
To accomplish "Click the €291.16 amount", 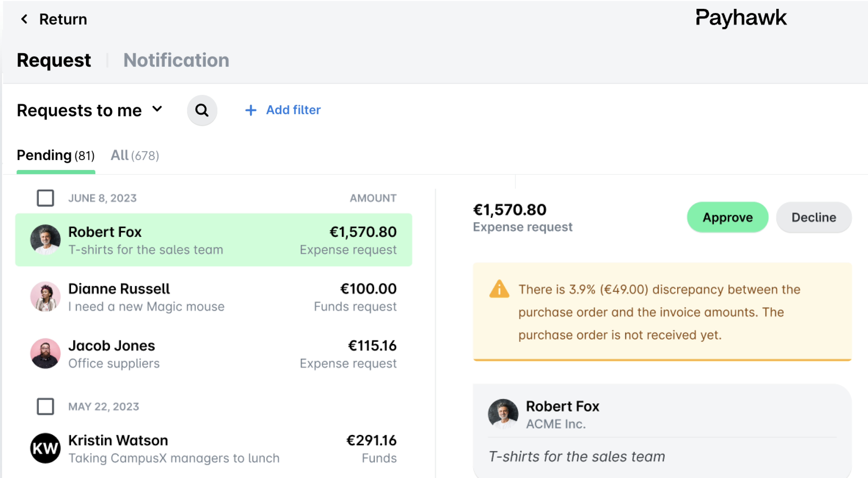I will 372,440.
